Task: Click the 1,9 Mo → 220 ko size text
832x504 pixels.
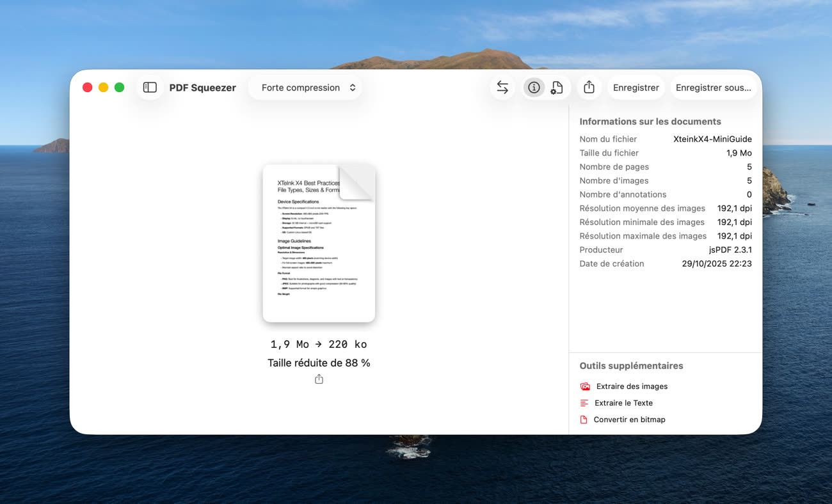Action: click(x=319, y=344)
